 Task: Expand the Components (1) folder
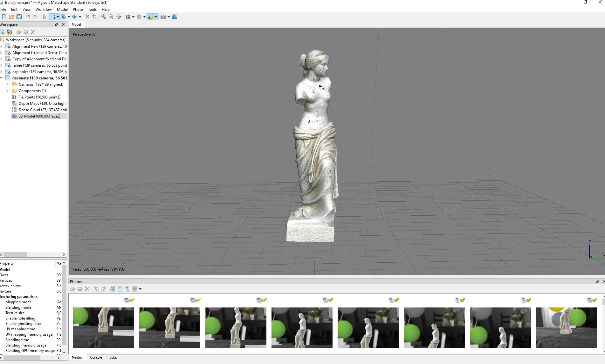click(8, 91)
